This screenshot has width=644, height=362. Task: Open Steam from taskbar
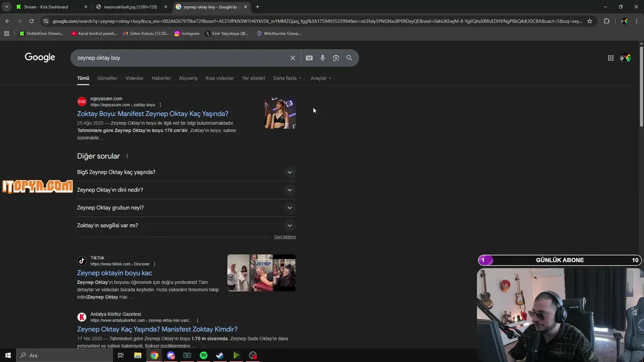[220, 355]
